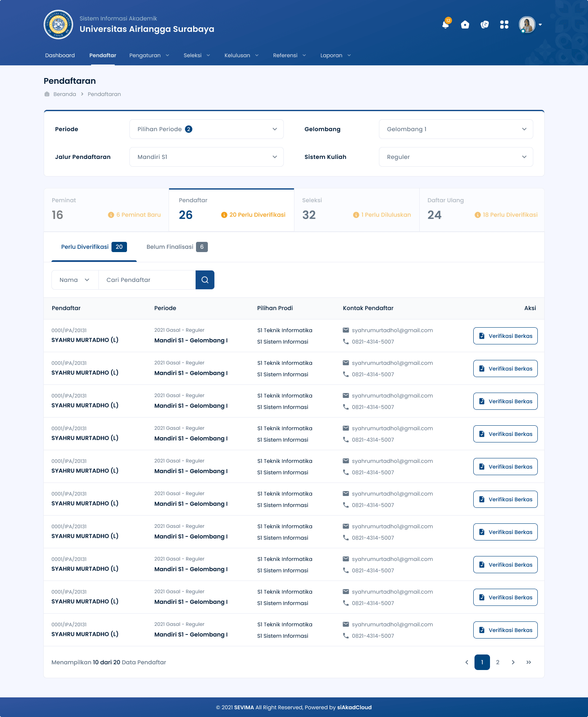588x717 pixels.
Task: Select the Perlu Diverifikasi tab
Action: 94,247
